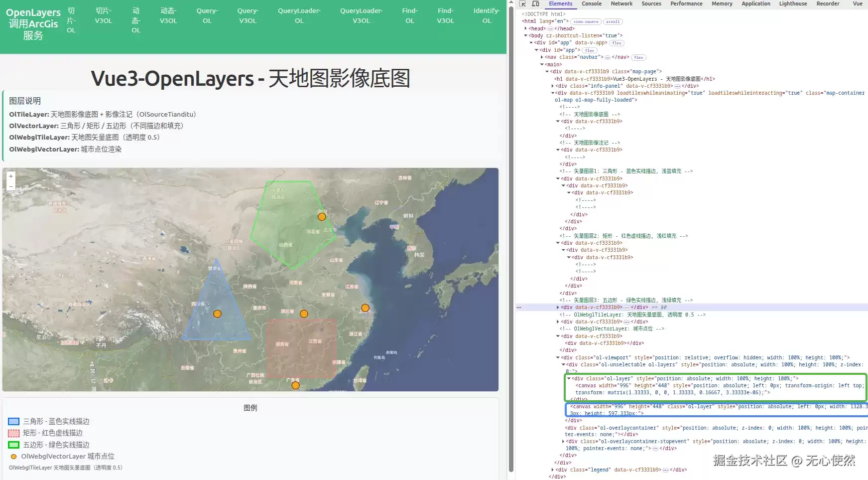Expand the div class legend node

(553, 470)
